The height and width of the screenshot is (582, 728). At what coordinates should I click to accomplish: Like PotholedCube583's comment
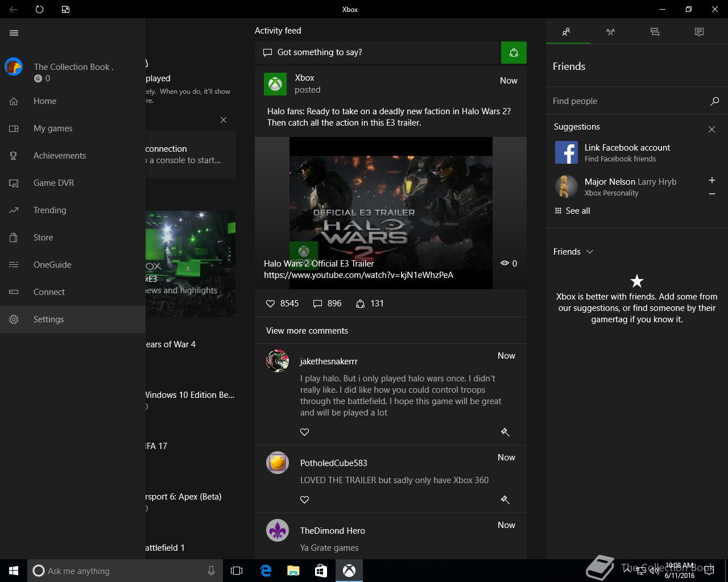(x=305, y=500)
